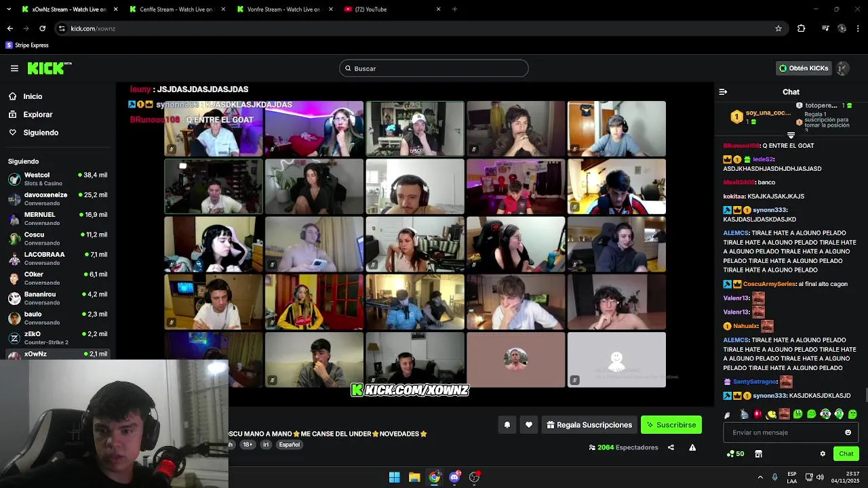The width and height of the screenshot is (868, 488).
Task: Reload the page with the refresh icon
Action: click(42, 28)
